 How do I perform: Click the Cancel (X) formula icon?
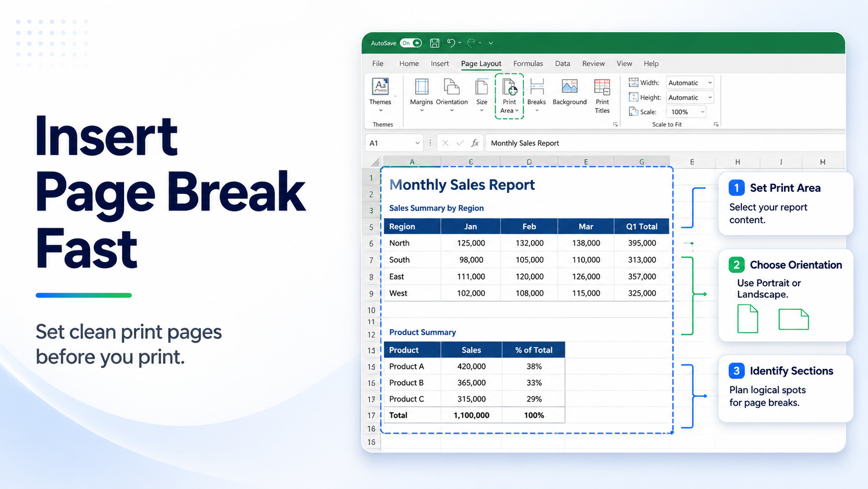[445, 143]
